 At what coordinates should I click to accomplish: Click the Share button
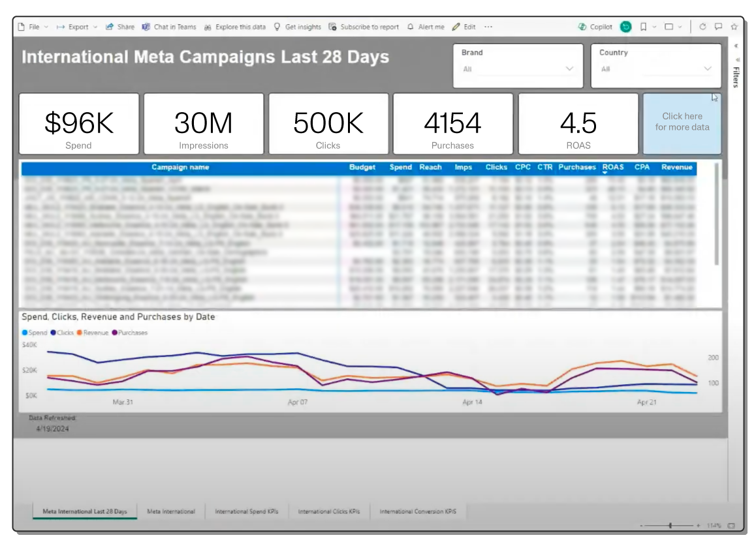tap(120, 27)
